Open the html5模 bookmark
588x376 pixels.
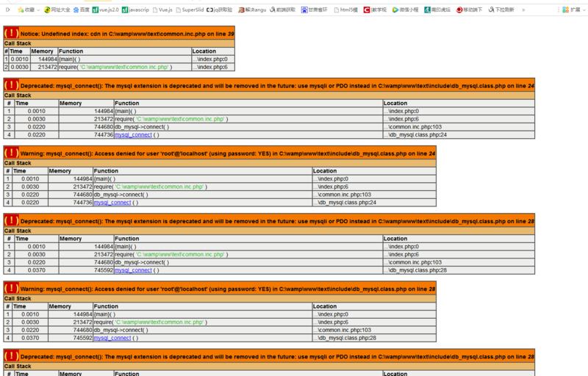point(345,10)
